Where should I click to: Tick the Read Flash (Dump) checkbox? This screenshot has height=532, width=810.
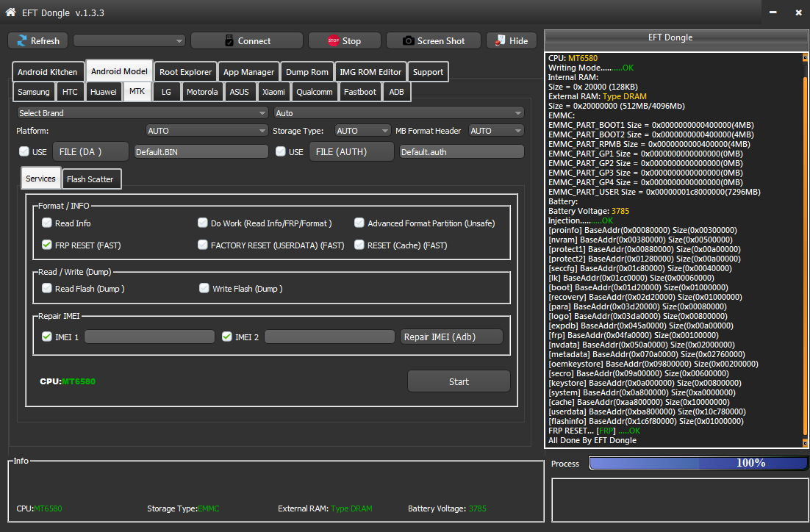tap(47, 288)
